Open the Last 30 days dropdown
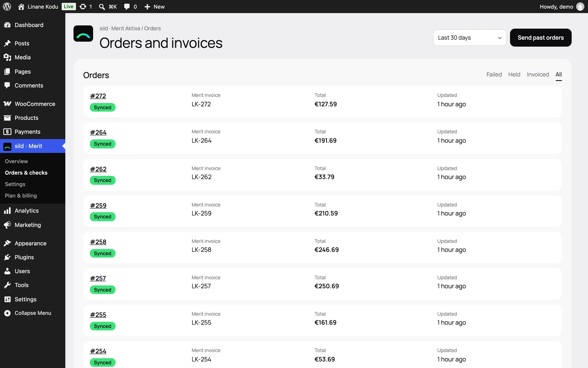588x368 pixels. coord(470,38)
